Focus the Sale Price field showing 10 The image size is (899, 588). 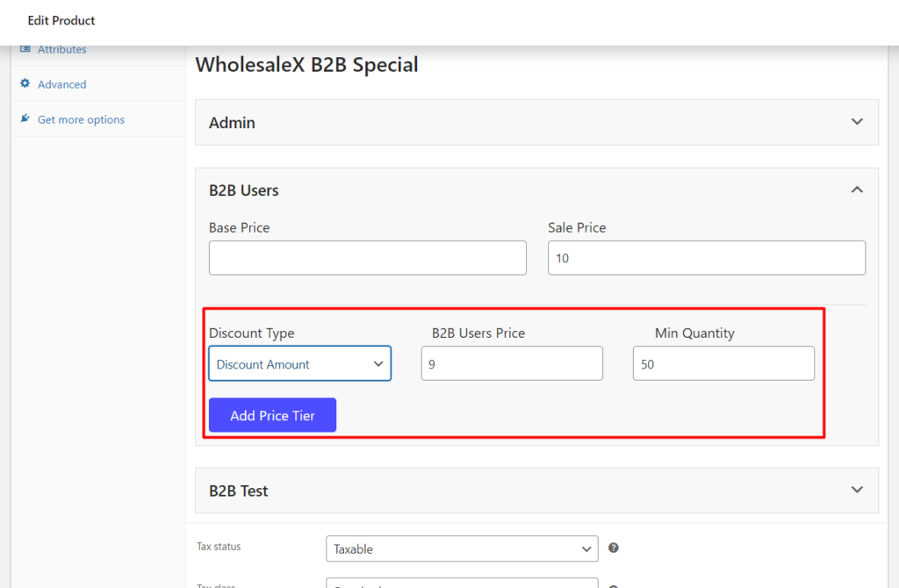click(707, 258)
